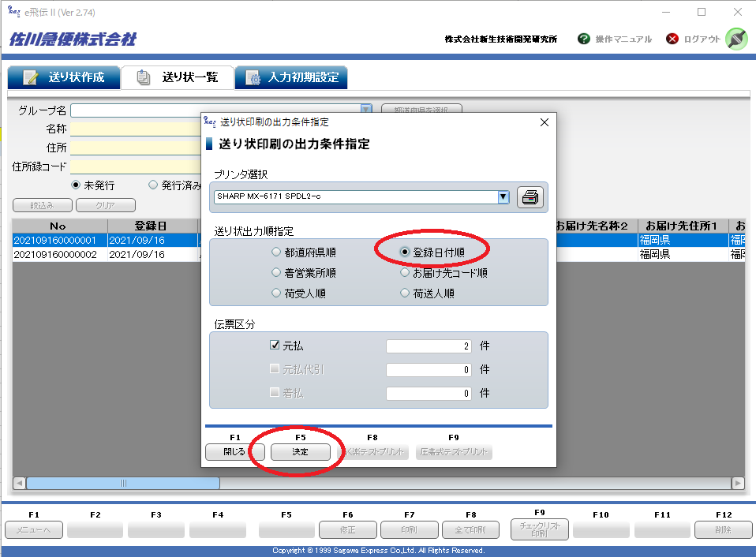Click the ログアウト red X icon

point(672,39)
